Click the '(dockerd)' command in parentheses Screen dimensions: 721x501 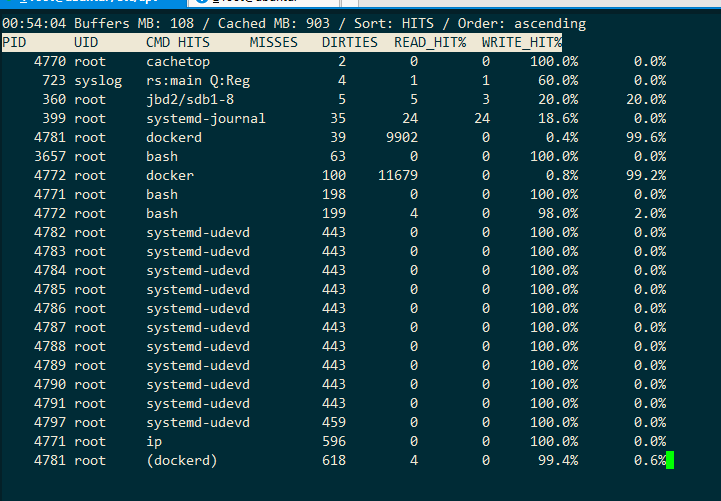(182, 461)
